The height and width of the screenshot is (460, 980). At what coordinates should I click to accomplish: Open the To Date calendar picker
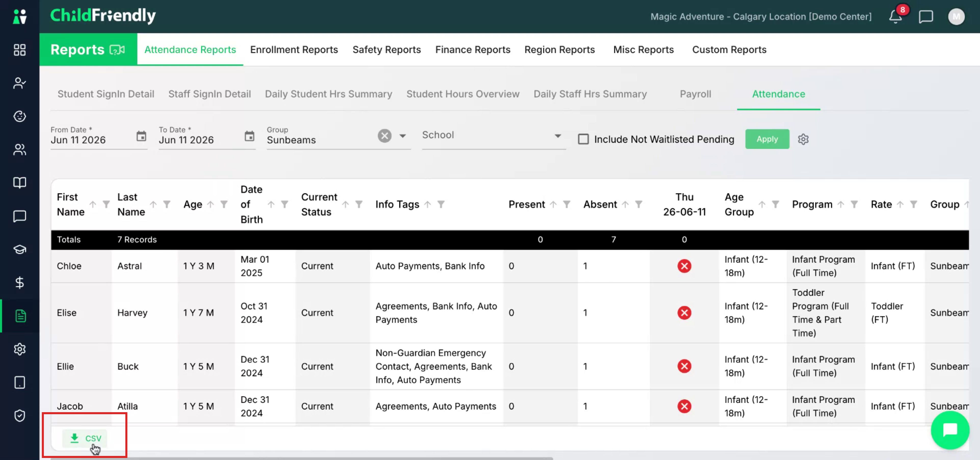(x=249, y=136)
